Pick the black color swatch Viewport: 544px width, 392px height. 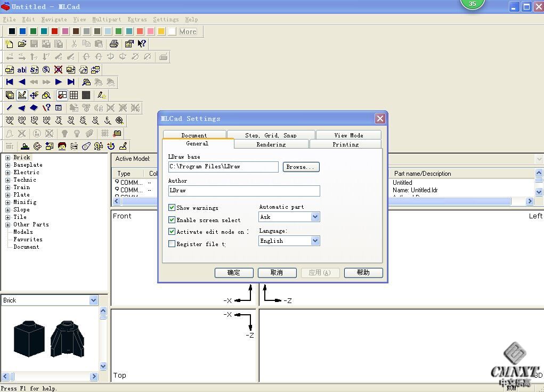[x=12, y=31]
